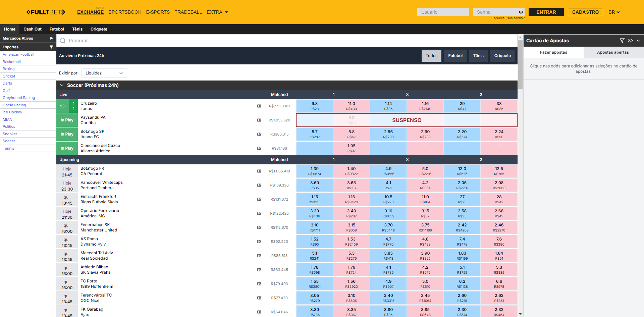This screenshot has height=317, width=644.
Task: Open Horse Racing in sports list
Action: point(14,105)
